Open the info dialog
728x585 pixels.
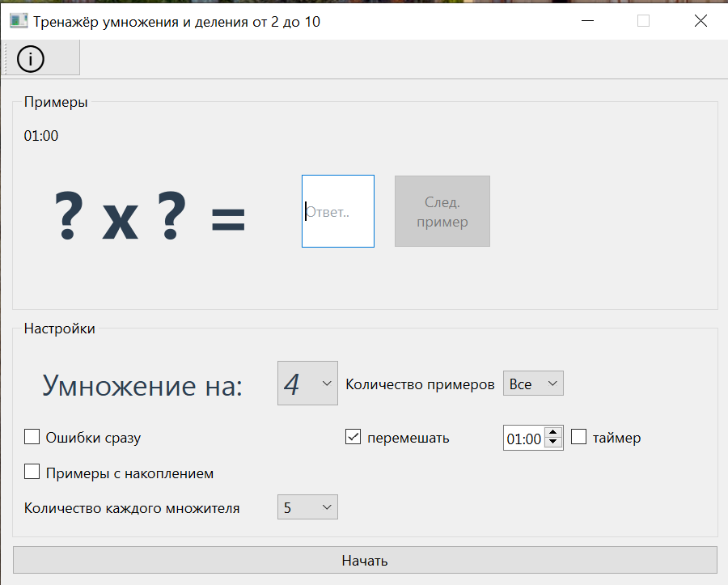tap(31, 57)
